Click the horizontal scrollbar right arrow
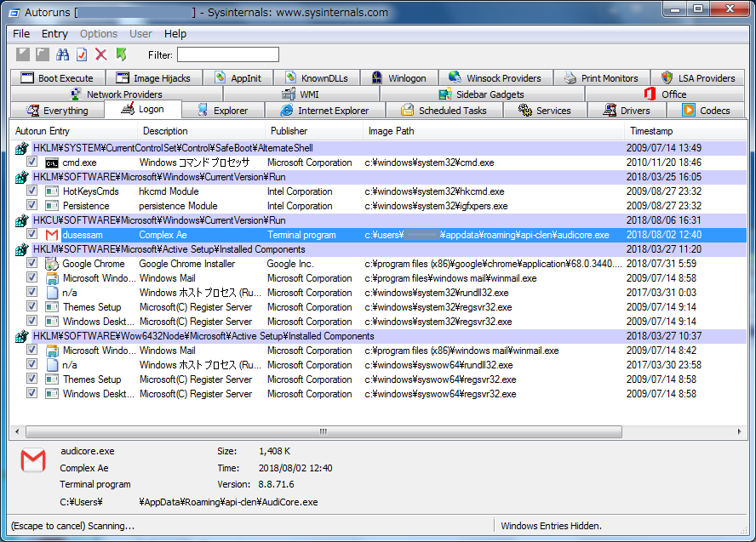This screenshot has height=542, width=756. (739, 431)
